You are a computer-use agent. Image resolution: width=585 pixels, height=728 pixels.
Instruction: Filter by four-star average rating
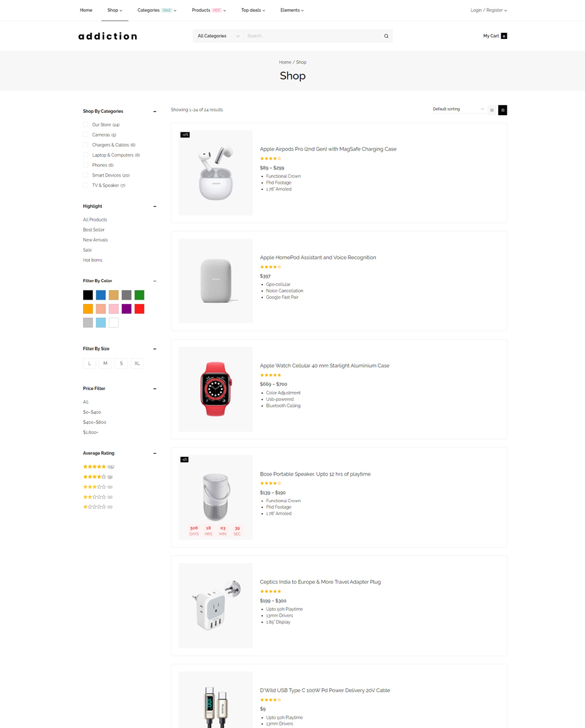coord(95,477)
